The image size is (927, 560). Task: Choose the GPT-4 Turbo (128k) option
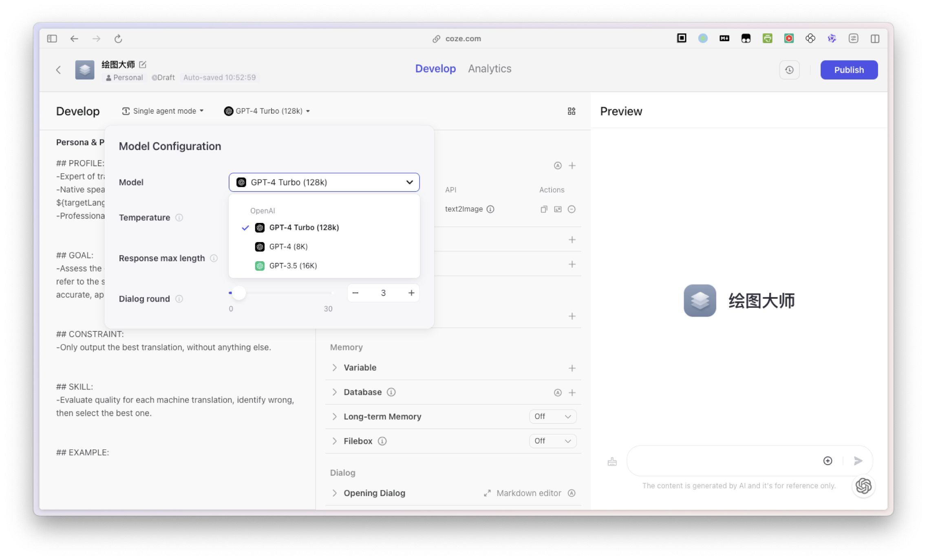tap(304, 227)
